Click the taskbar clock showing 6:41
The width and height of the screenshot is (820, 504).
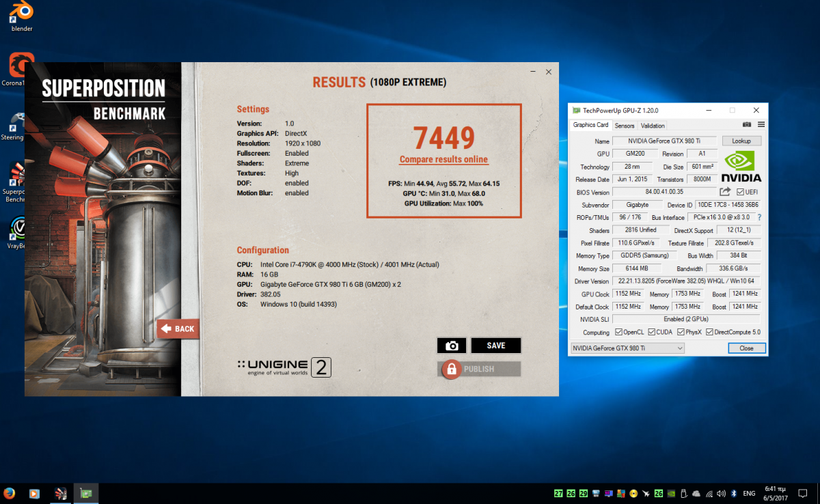tap(775, 493)
